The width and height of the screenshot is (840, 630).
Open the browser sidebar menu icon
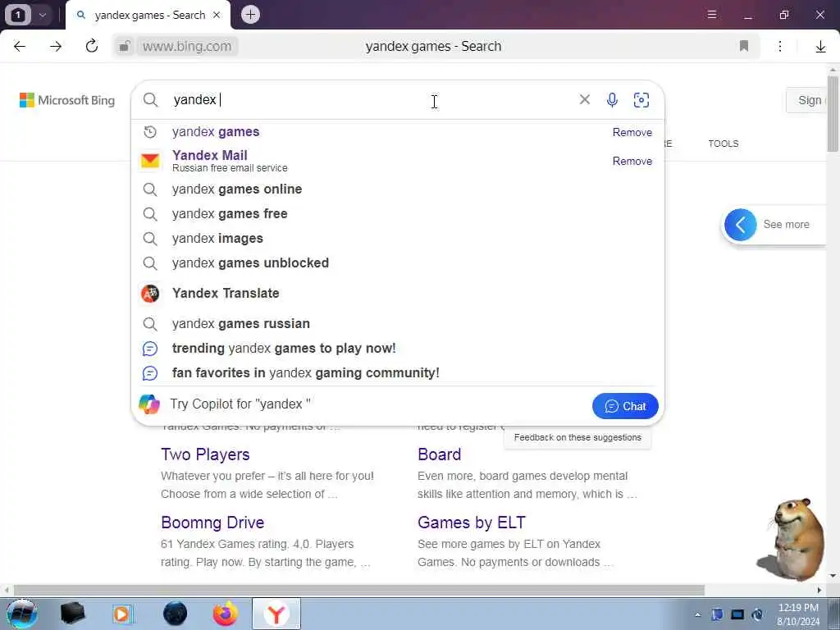[712, 15]
